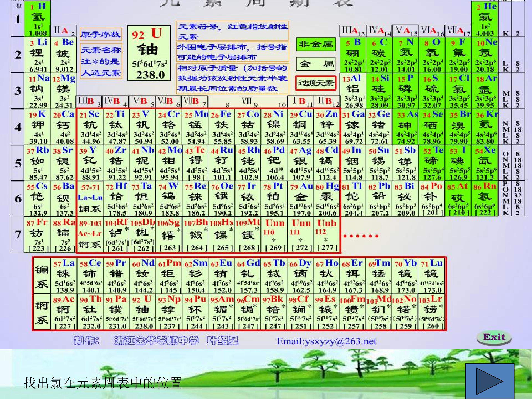
Task: Select the hydrogen cell 1 H 氢
Action: tap(37, 19)
